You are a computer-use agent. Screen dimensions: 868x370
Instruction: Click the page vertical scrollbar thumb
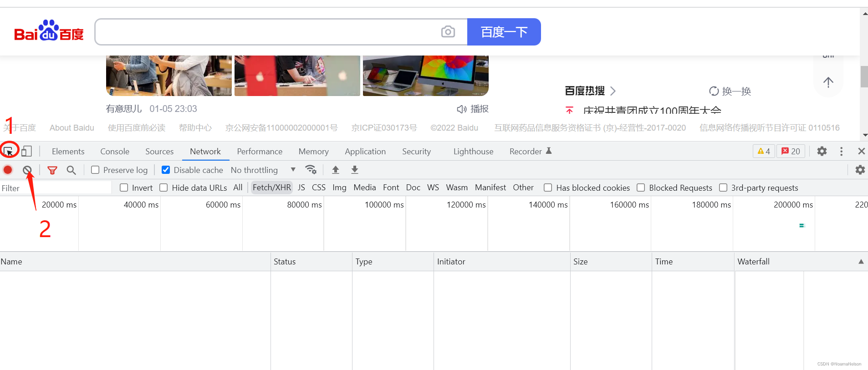tap(864, 76)
